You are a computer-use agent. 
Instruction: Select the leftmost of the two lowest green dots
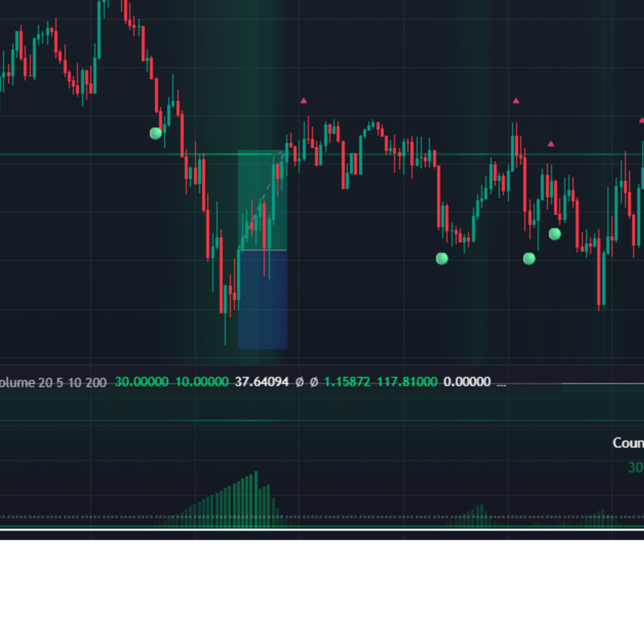(441, 258)
